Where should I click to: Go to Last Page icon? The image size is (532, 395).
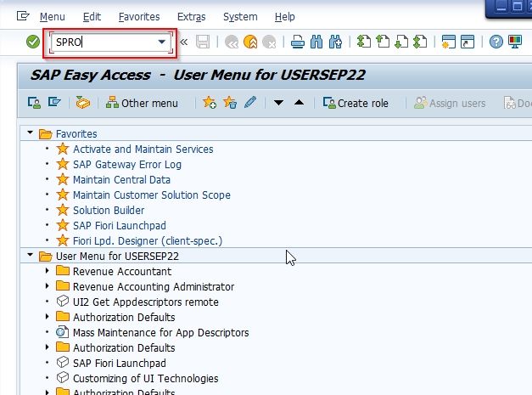point(420,42)
